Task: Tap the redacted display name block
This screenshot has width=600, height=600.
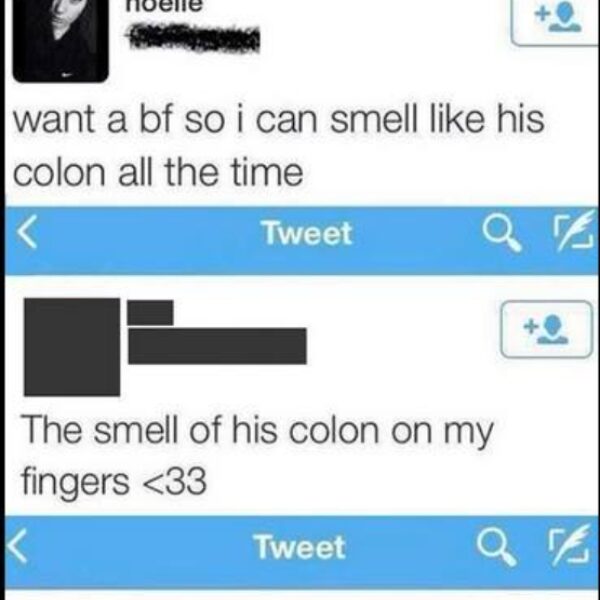Action: click(x=150, y=313)
